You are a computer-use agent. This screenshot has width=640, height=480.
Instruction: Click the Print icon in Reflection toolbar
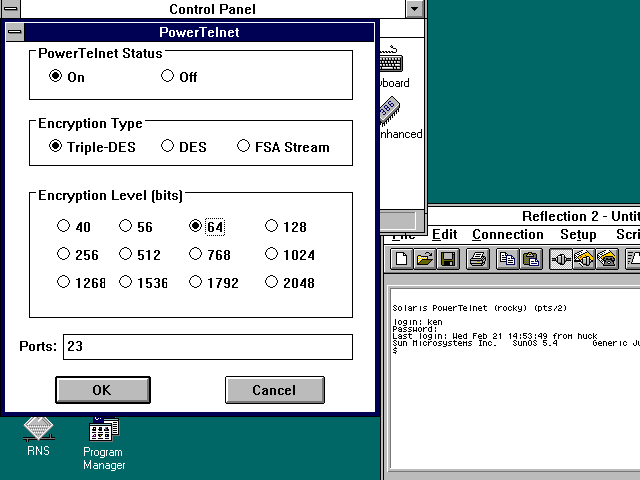(x=478, y=260)
